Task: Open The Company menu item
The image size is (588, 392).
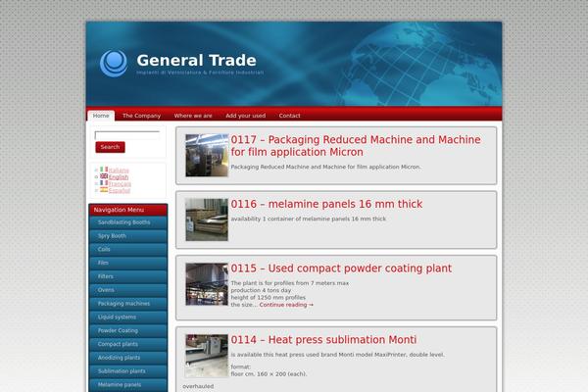Action: click(x=141, y=116)
